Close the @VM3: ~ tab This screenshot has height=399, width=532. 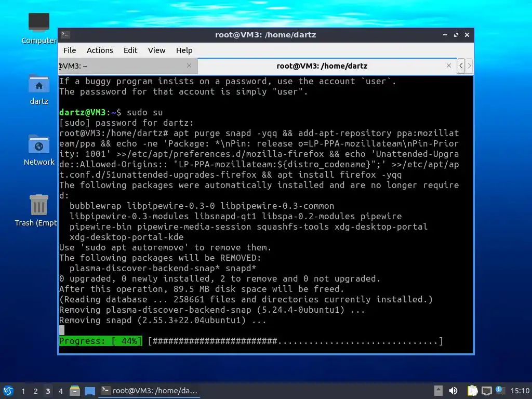pyautogui.click(x=189, y=65)
